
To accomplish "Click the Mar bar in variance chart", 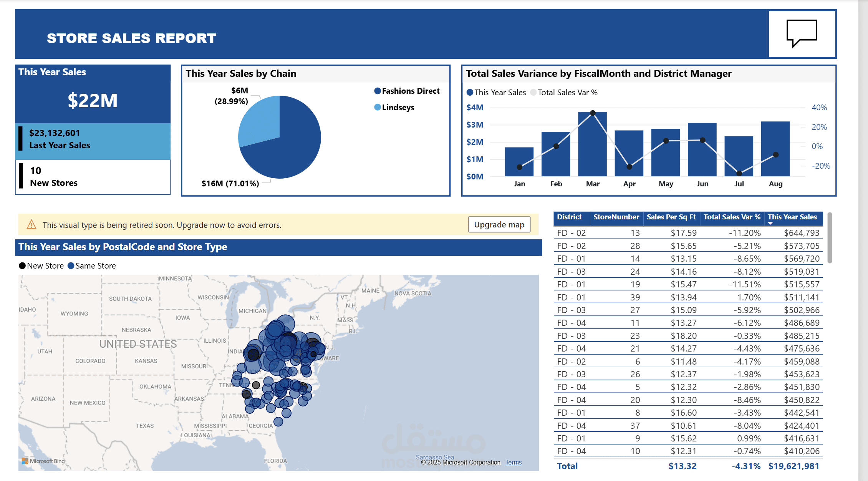I will click(x=592, y=150).
